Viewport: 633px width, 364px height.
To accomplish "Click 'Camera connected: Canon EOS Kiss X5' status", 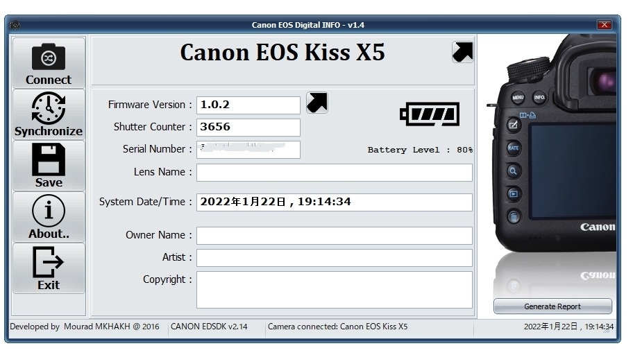I will click(338, 327).
